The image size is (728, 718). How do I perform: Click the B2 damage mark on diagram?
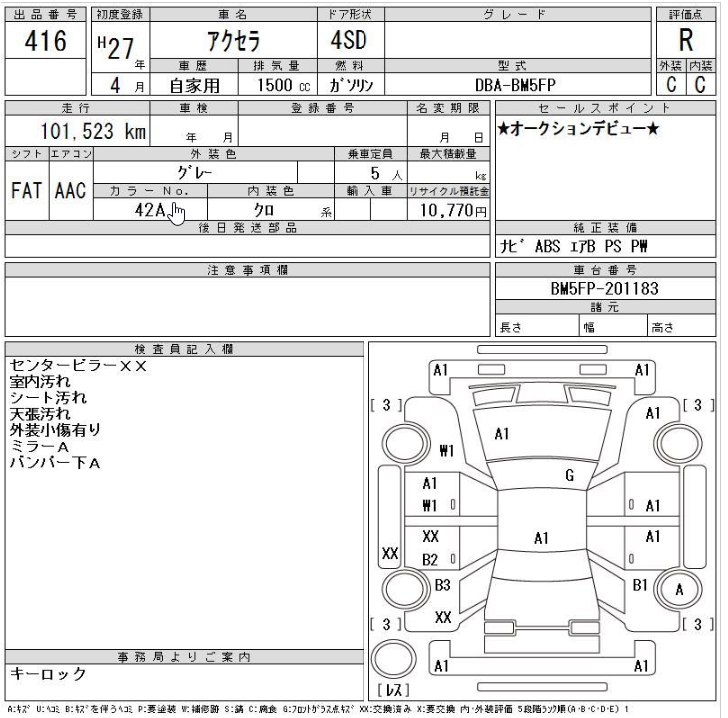click(x=432, y=559)
